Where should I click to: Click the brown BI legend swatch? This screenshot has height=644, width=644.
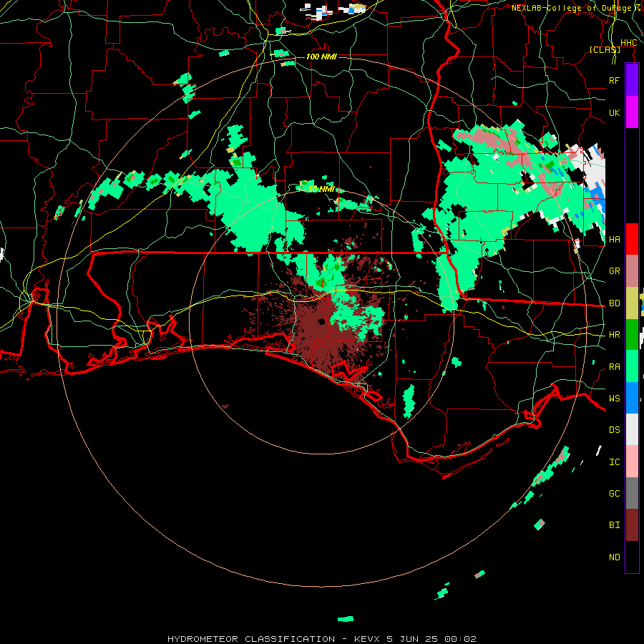click(x=632, y=525)
